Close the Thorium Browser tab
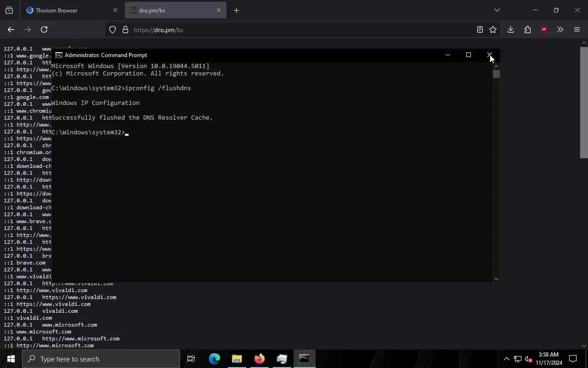The width and height of the screenshot is (588, 368). point(115,10)
